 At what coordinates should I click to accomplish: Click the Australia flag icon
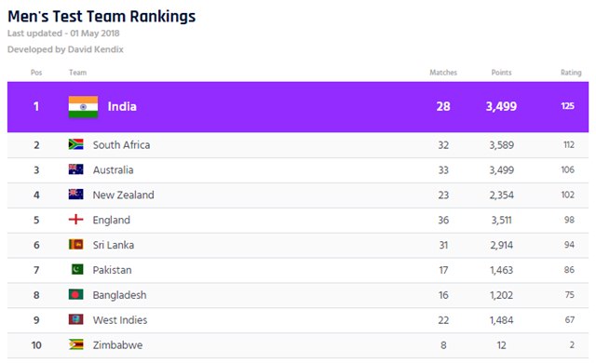click(x=76, y=169)
